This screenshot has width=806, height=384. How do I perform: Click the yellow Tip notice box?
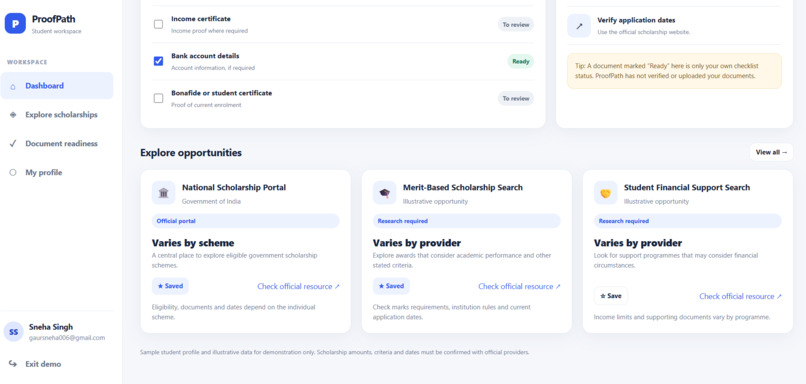[x=674, y=71]
